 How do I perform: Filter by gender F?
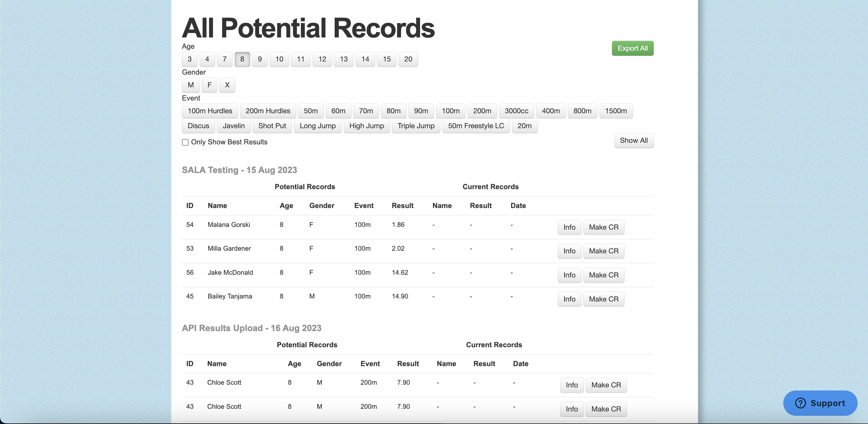pyautogui.click(x=210, y=85)
